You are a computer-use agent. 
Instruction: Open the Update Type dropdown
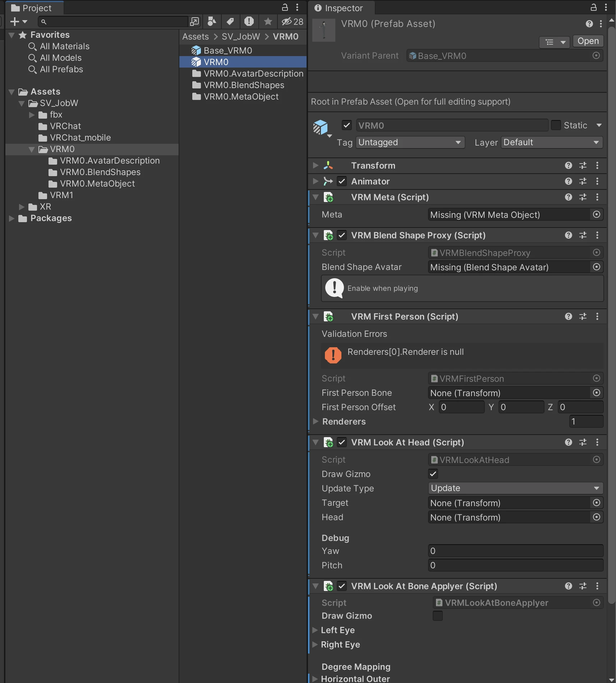click(x=516, y=488)
